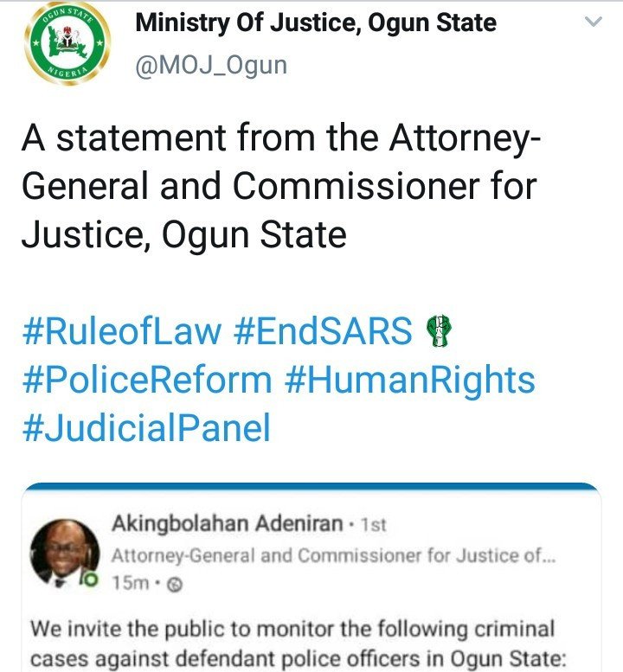Image resolution: width=623 pixels, height=672 pixels.
Task: Open the #PoliceReform hashtag
Action: tap(147, 380)
